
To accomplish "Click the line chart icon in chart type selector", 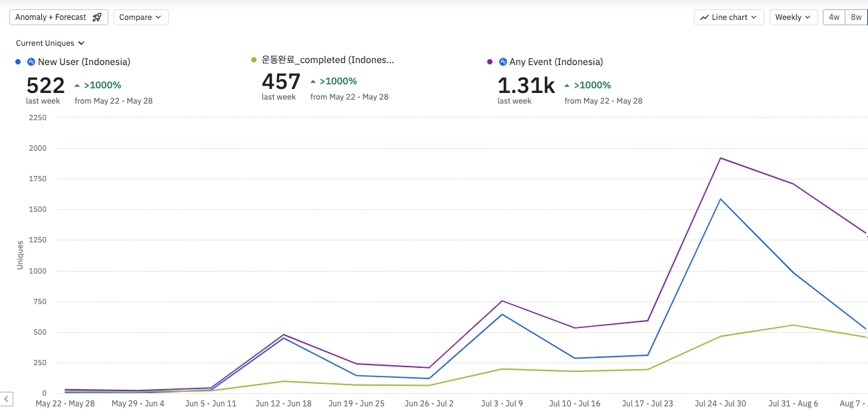I will pyautogui.click(x=704, y=17).
